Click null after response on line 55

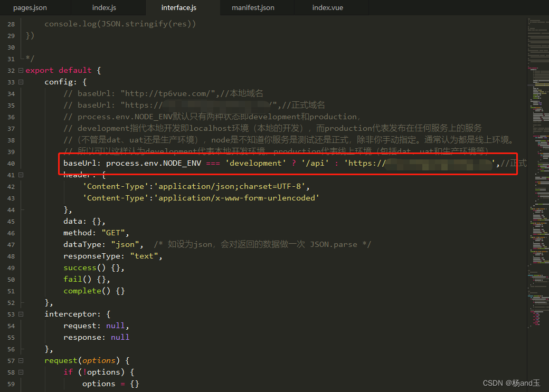coord(120,337)
